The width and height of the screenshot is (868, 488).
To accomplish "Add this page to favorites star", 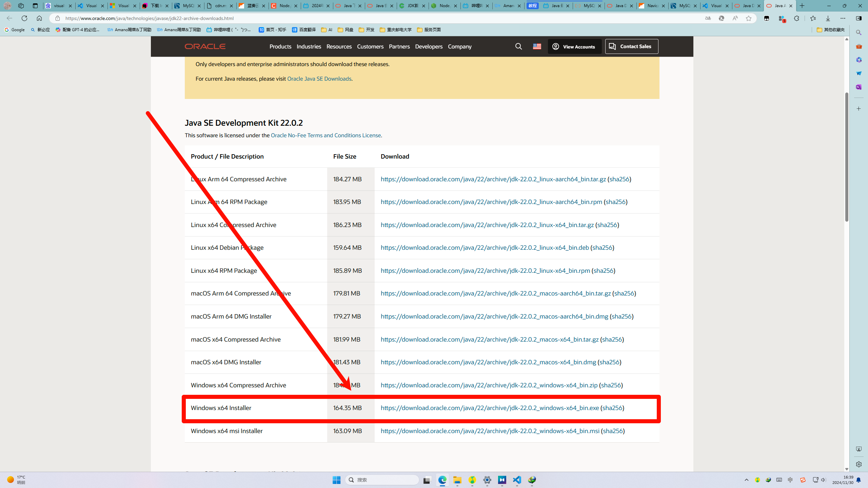I will 749,18.
